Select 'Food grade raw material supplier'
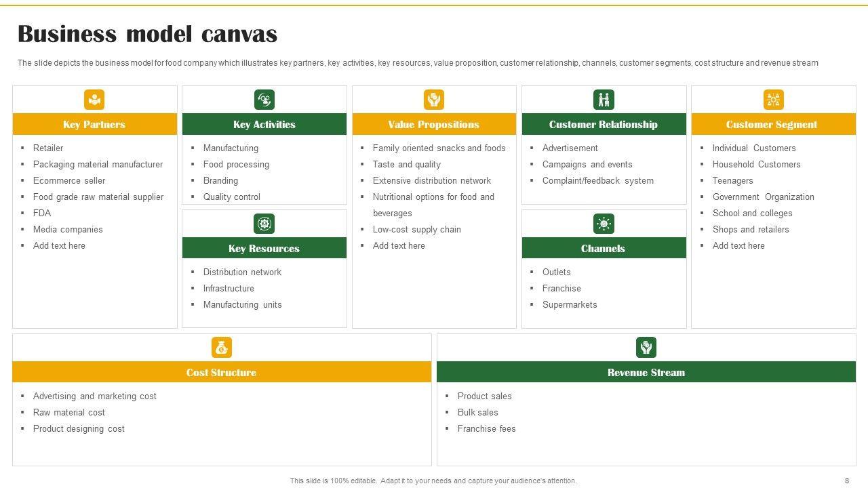This screenshot has height=488, width=868. coord(98,197)
